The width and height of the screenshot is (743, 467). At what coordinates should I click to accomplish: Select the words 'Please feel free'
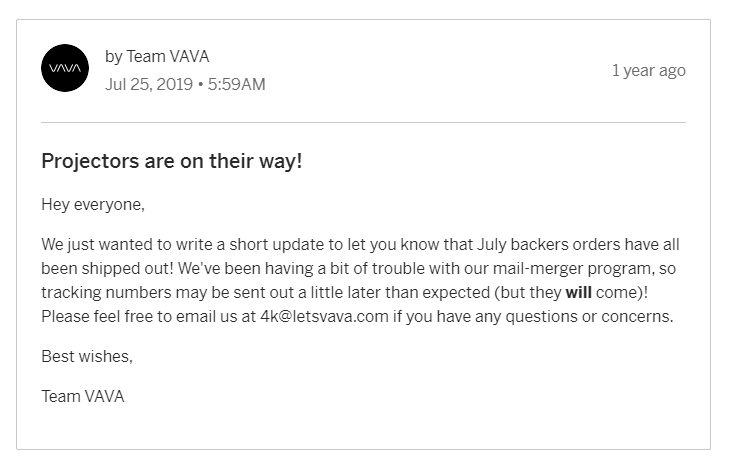pos(97,316)
